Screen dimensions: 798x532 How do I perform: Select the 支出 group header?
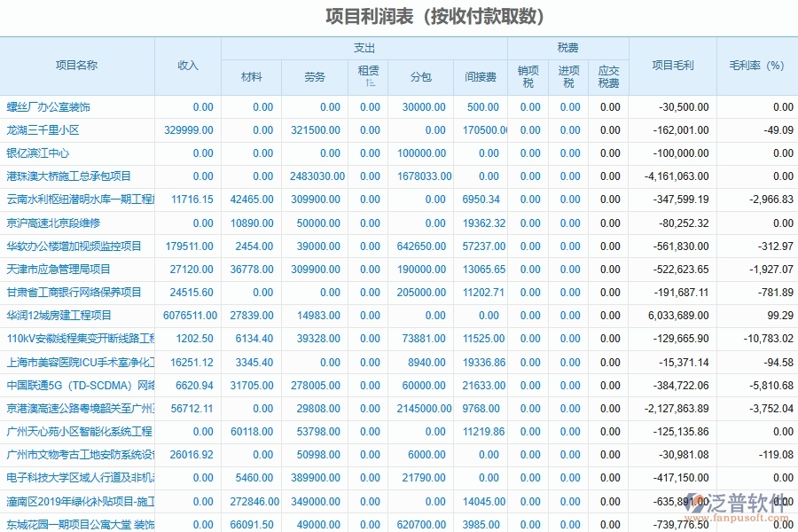(367, 47)
